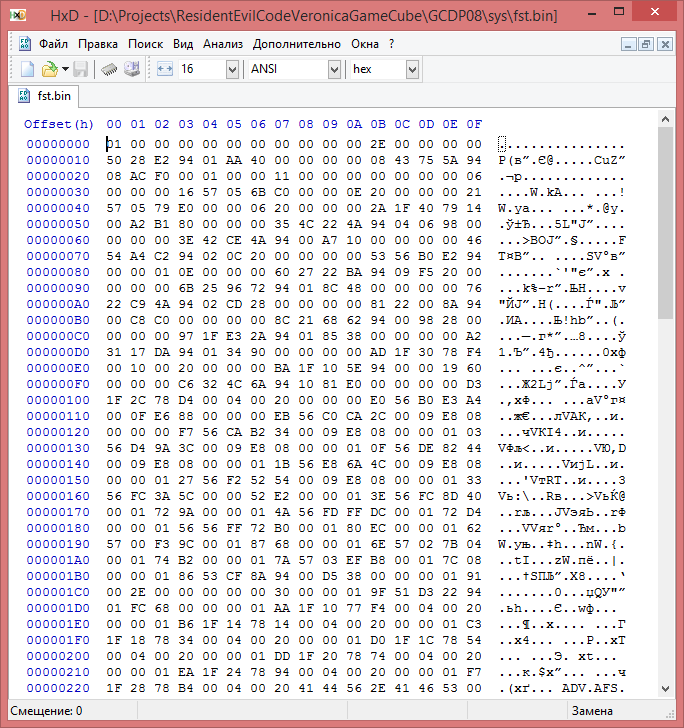Click the bytes-per-row width icon

(x=165, y=70)
